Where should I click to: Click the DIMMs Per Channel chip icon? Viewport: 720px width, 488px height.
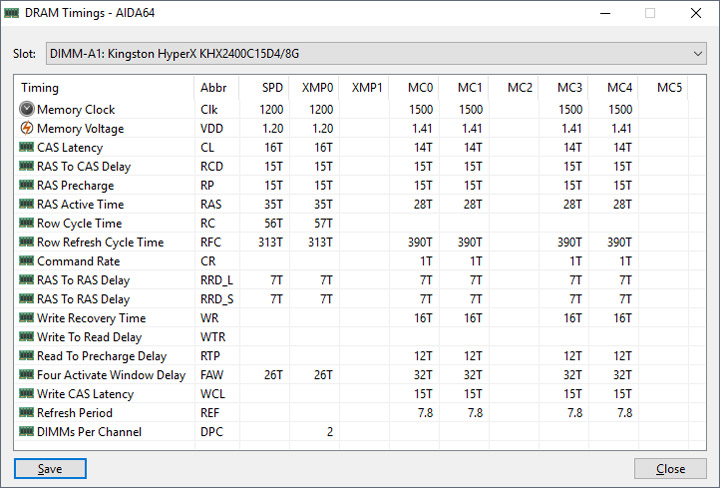[27, 432]
